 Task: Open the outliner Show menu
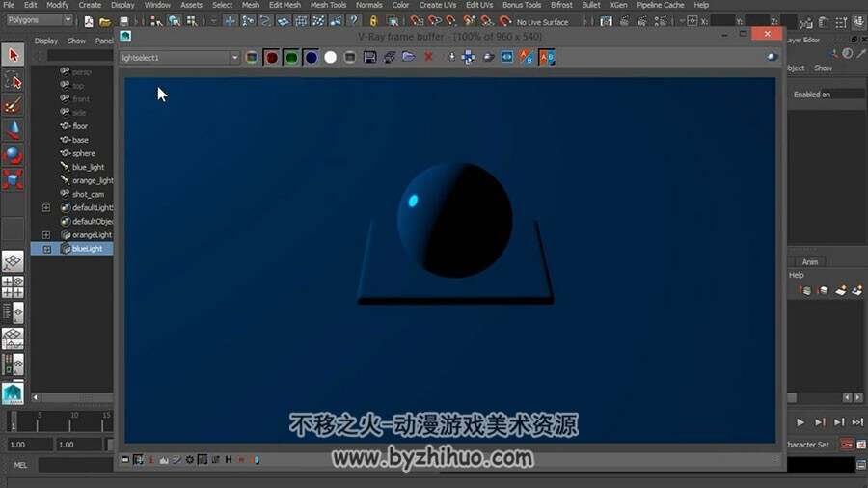pyautogui.click(x=76, y=41)
